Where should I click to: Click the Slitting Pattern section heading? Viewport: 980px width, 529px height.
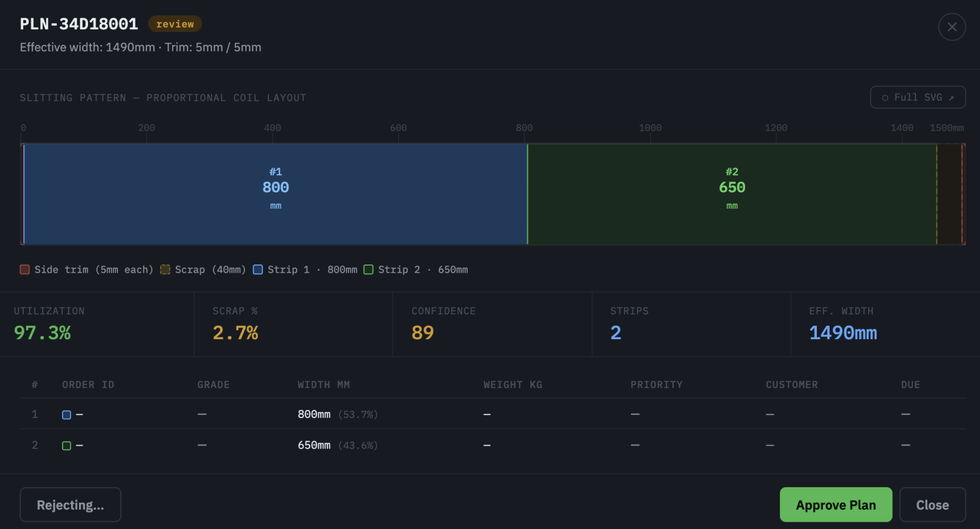coord(163,98)
